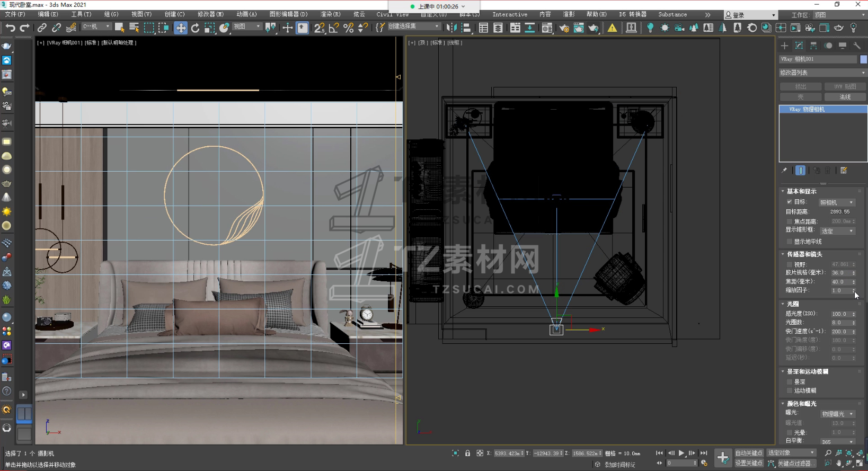Open the Modify panel tab
Image resolution: width=868 pixels, height=471 pixels.
799,46
